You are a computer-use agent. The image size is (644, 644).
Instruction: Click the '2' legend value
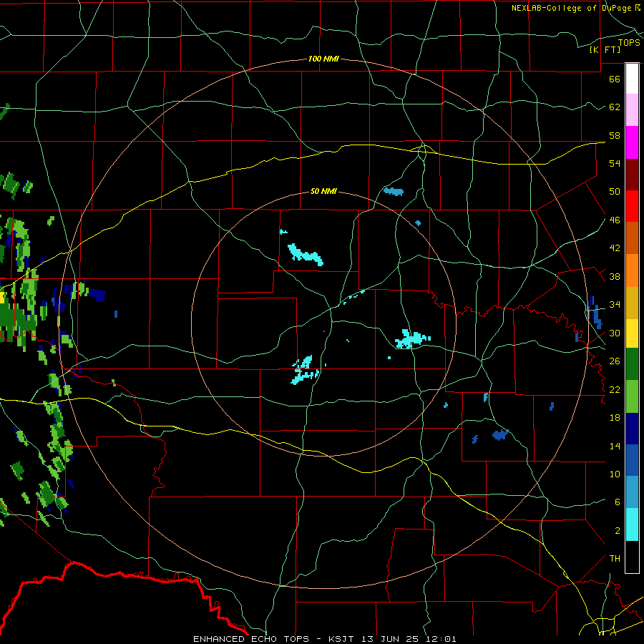coord(618,531)
